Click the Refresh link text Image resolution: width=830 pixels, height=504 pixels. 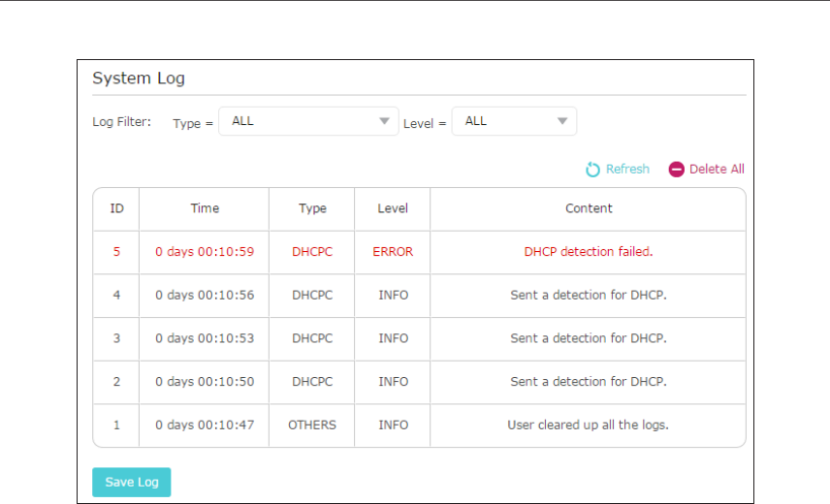coord(627,170)
